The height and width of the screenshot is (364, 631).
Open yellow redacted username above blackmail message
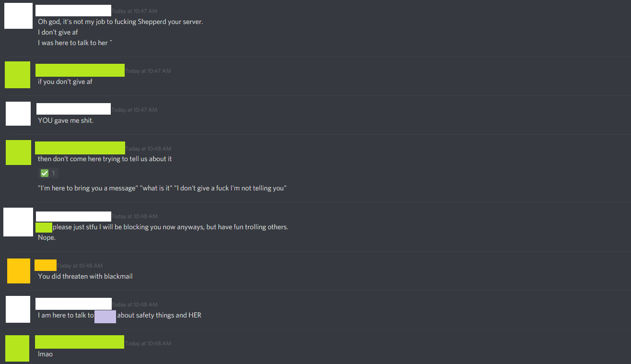[46, 265]
